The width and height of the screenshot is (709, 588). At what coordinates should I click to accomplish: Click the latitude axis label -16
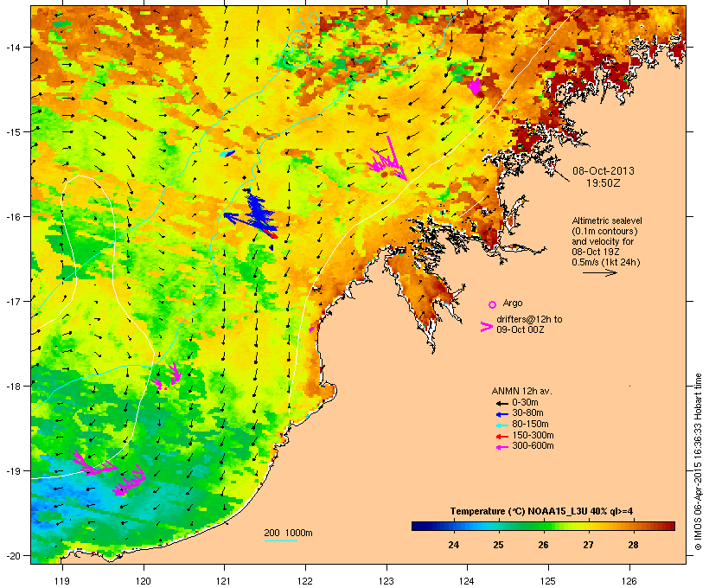click(x=12, y=217)
